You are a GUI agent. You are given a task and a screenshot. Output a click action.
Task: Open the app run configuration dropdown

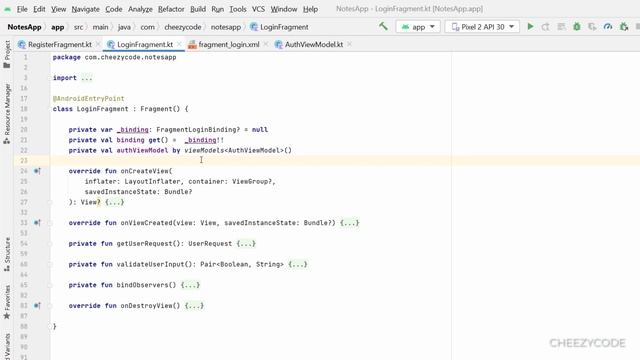click(418, 27)
